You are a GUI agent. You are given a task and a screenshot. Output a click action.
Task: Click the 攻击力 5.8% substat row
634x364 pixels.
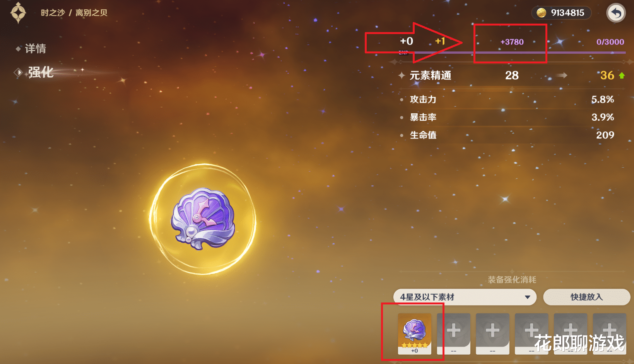point(512,99)
